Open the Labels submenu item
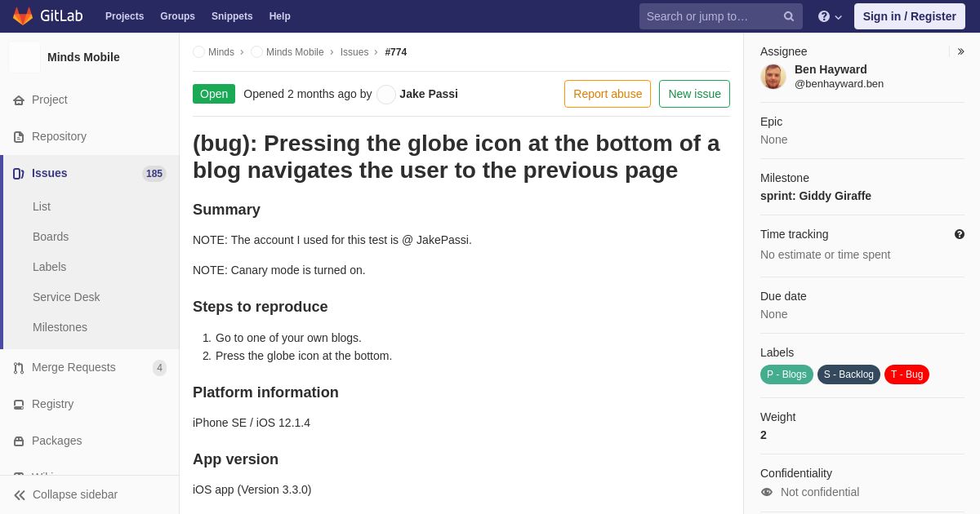Viewport: 980px width, 514px height. pos(50,267)
